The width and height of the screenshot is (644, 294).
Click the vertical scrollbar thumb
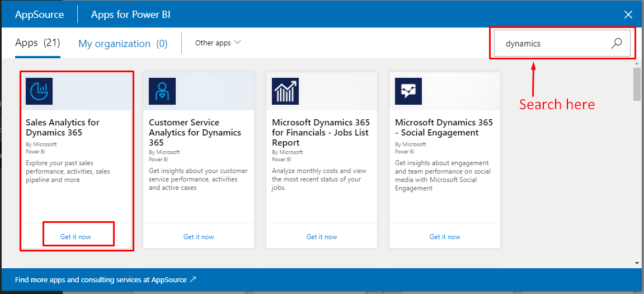click(x=637, y=84)
